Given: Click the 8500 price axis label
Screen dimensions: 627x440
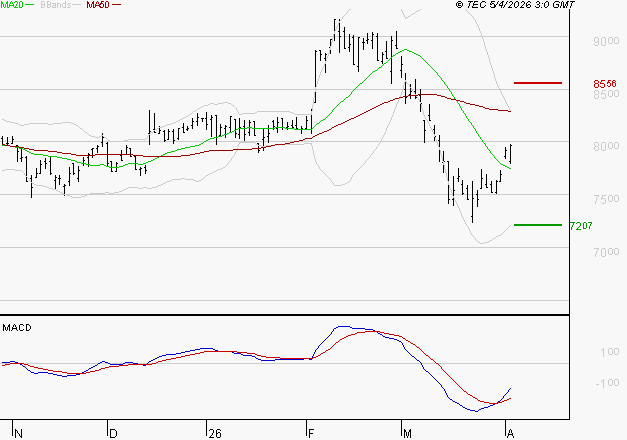Looking at the screenshot, I should pos(606,94).
